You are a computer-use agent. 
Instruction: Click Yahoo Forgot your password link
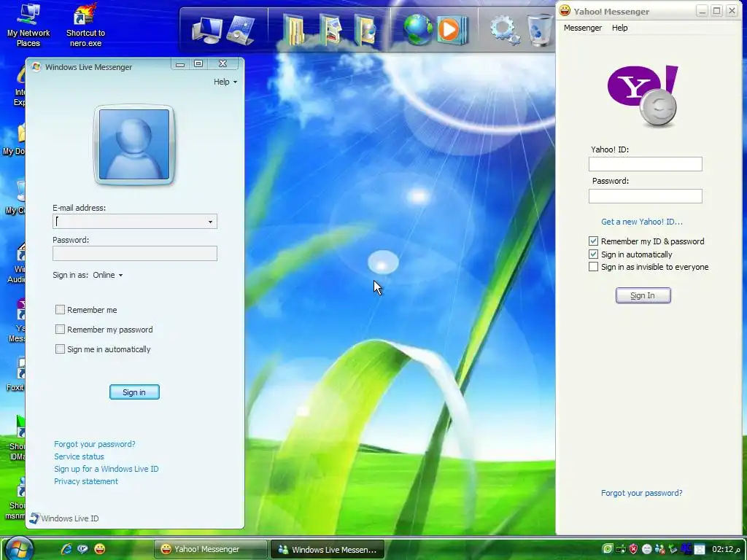point(641,493)
